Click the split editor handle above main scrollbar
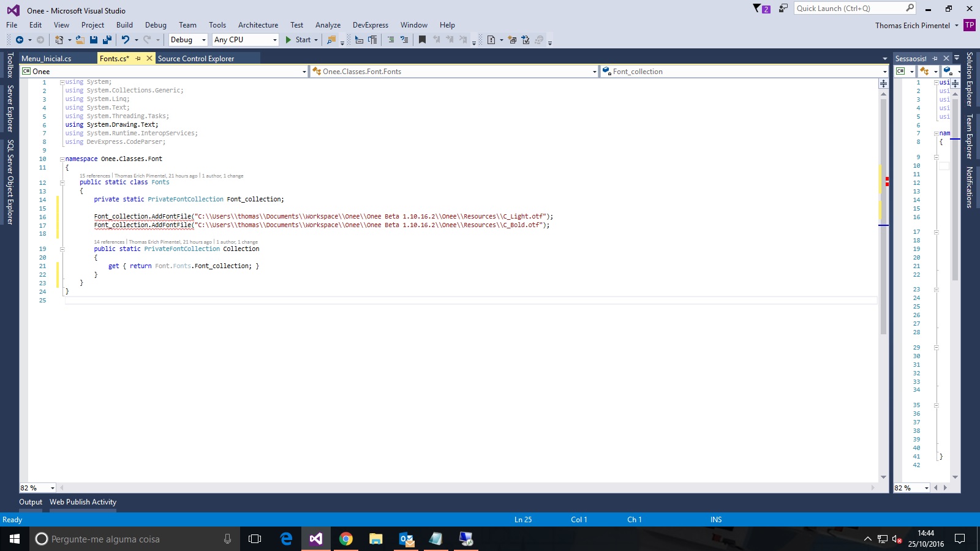The image size is (980, 551). click(x=883, y=83)
